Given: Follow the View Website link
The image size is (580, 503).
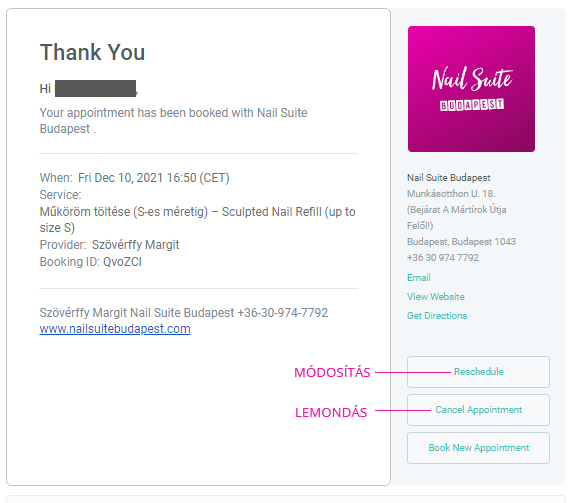Looking at the screenshot, I should (x=436, y=297).
